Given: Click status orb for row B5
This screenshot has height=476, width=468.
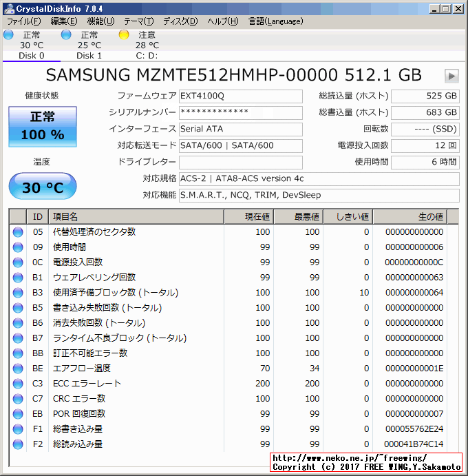Looking at the screenshot, I should click(18, 308).
